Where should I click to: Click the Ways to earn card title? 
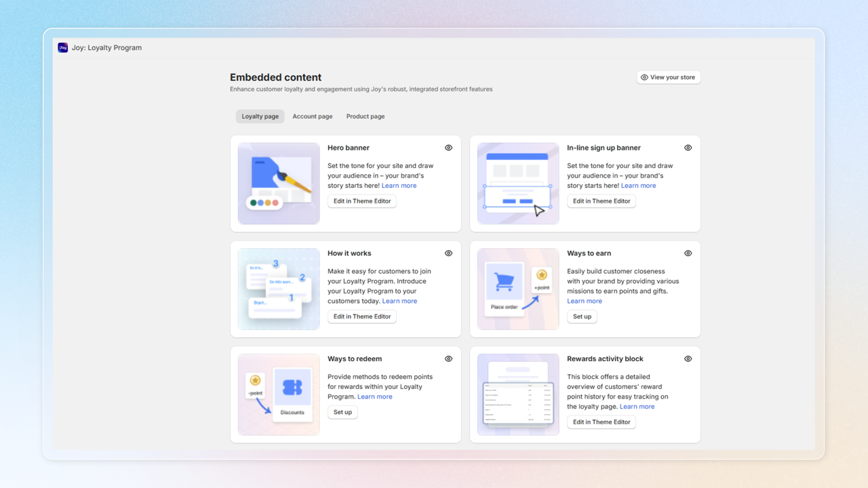point(589,253)
